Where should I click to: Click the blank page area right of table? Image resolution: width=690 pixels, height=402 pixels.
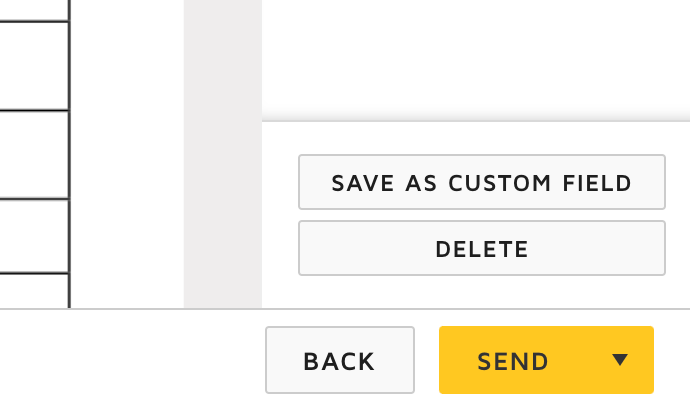[126, 150]
